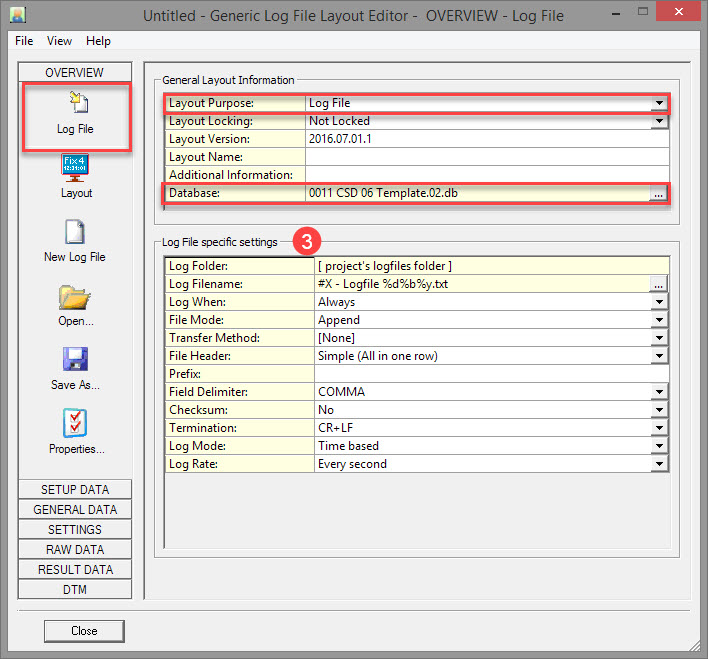
Task: Click the Save As... floppy disk icon
Action: tap(75, 361)
